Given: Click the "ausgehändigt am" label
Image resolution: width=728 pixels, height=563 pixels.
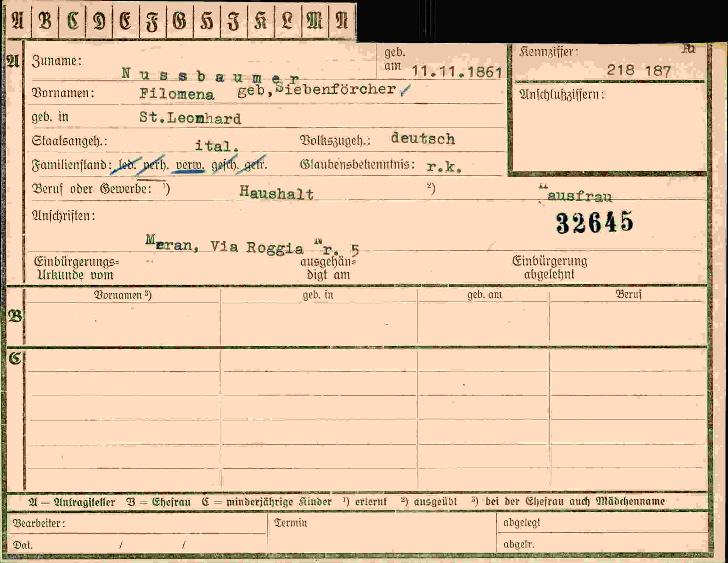Looking at the screenshot, I should coord(328,268).
